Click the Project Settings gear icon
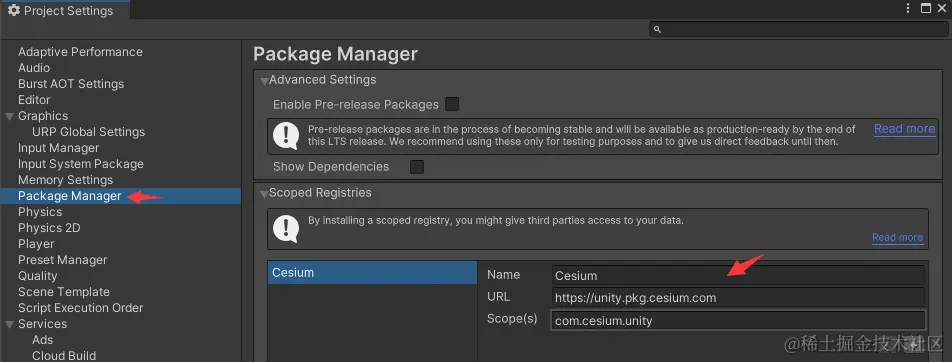 click(x=13, y=10)
